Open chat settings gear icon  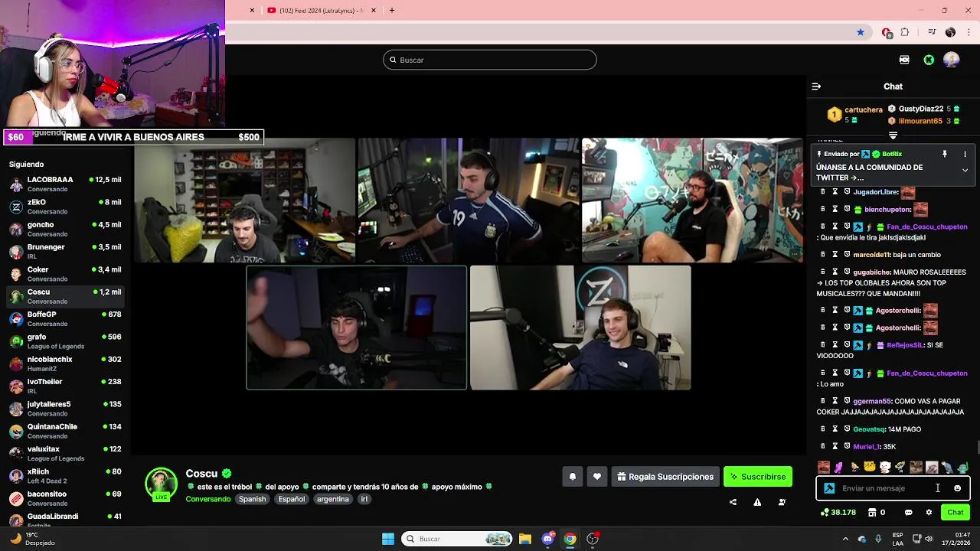929,513
